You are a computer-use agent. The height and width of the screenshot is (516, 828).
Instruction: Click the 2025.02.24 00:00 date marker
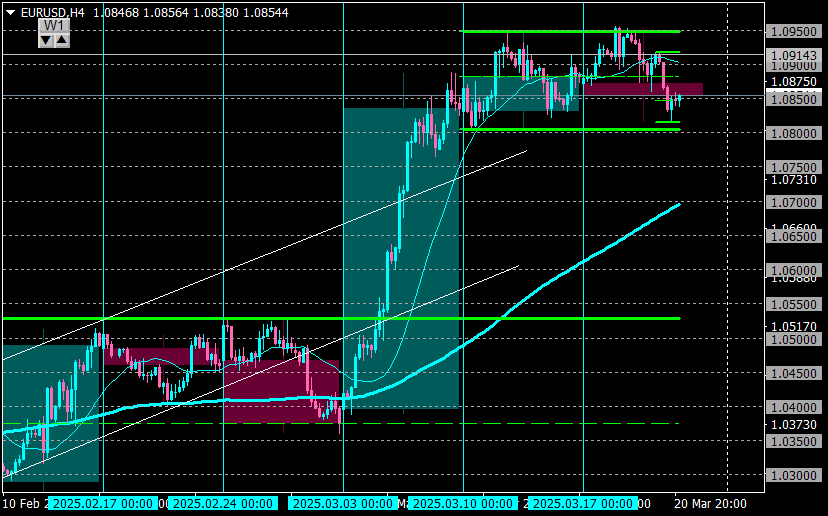[x=220, y=503]
